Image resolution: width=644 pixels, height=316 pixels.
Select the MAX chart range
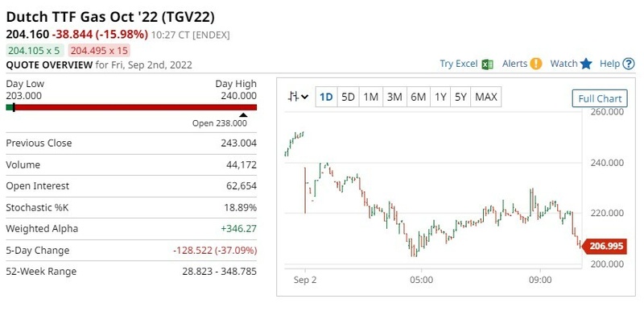pos(486,97)
